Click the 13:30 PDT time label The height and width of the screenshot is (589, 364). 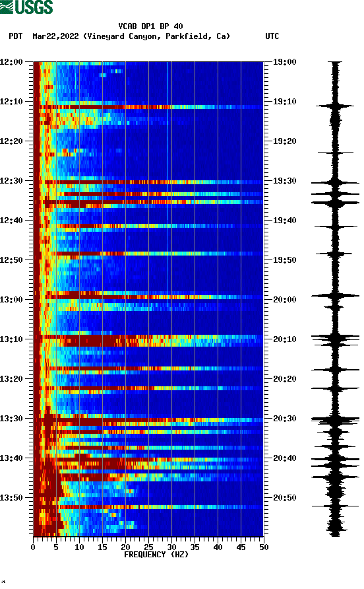11,419
